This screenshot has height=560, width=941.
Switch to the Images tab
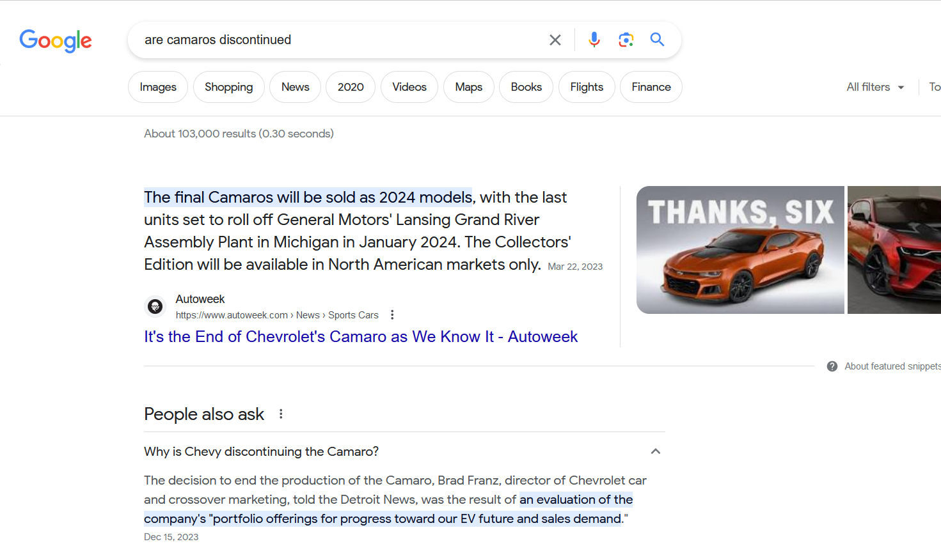[x=158, y=87]
